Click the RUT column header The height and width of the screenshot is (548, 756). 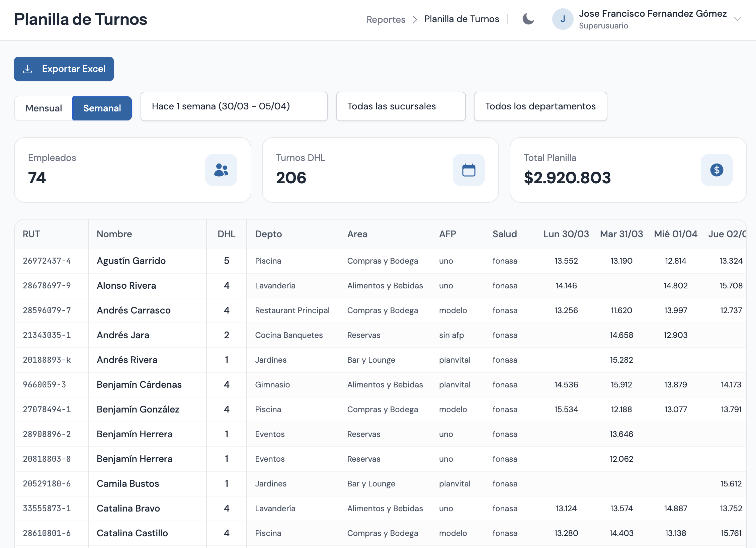[x=31, y=234]
